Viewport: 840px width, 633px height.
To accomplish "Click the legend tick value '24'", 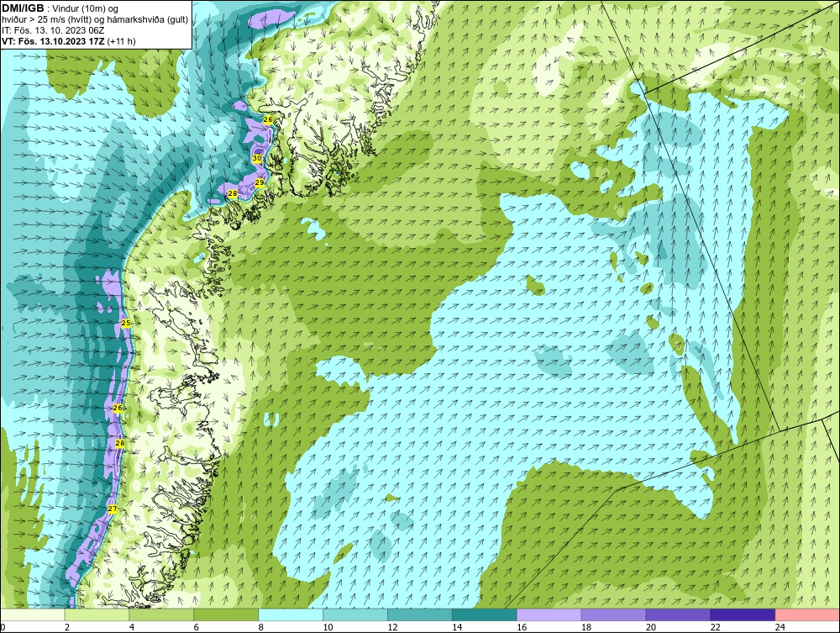I will [780, 627].
